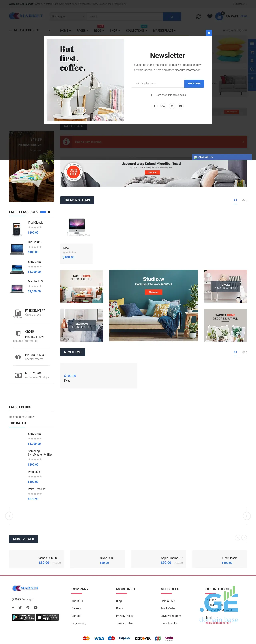256x644 pixels.
Task: Open the shopping cart basket icon
Action: 219,16
